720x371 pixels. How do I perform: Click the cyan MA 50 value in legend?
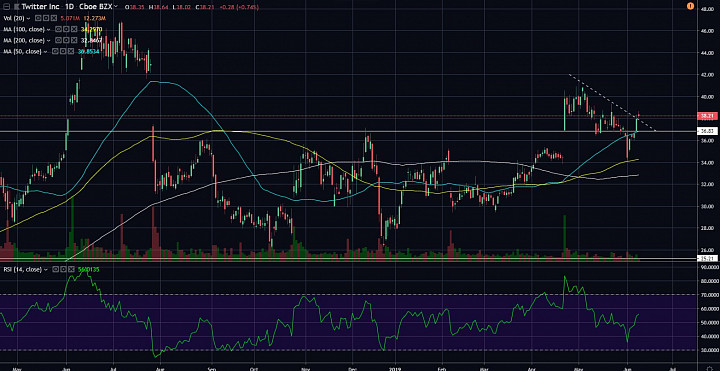(x=89, y=51)
